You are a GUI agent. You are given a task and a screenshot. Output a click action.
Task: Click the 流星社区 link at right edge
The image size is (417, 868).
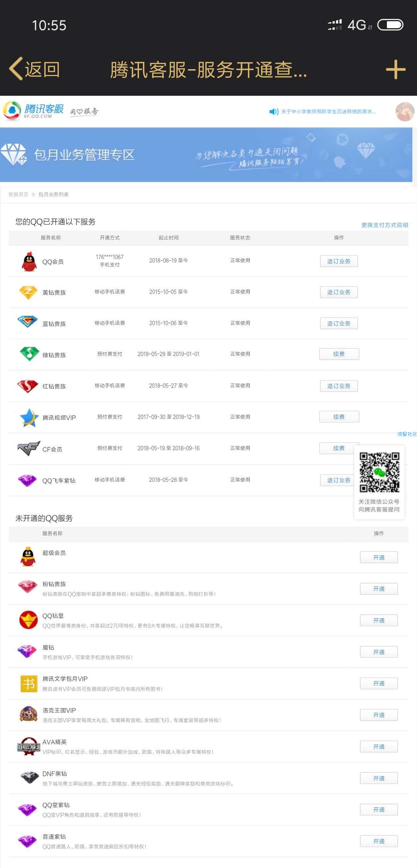[x=407, y=434]
